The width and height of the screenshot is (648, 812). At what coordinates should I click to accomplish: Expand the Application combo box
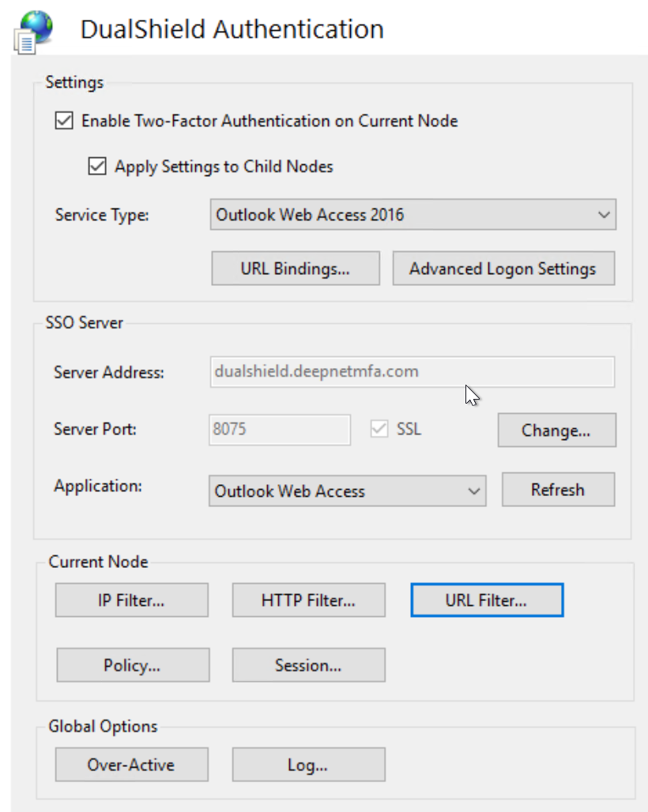pos(348,491)
